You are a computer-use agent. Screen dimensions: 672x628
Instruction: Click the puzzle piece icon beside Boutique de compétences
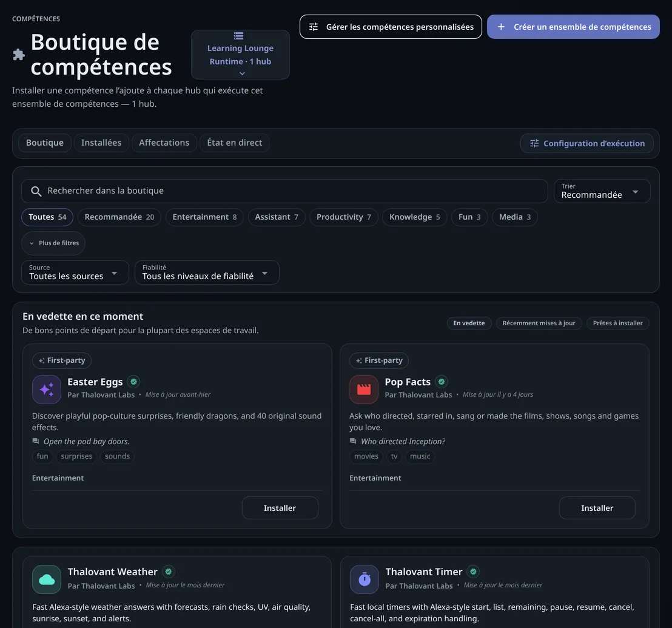18,55
